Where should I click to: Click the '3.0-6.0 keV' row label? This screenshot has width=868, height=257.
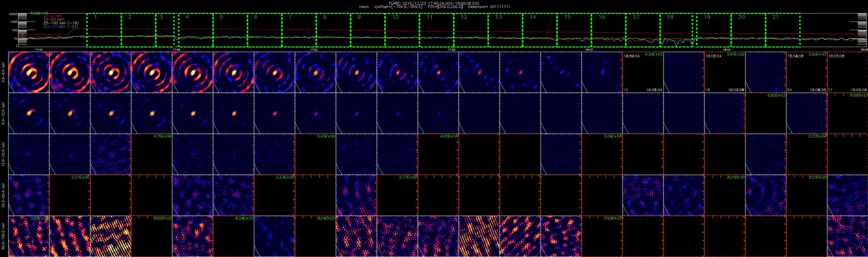(3, 72)
